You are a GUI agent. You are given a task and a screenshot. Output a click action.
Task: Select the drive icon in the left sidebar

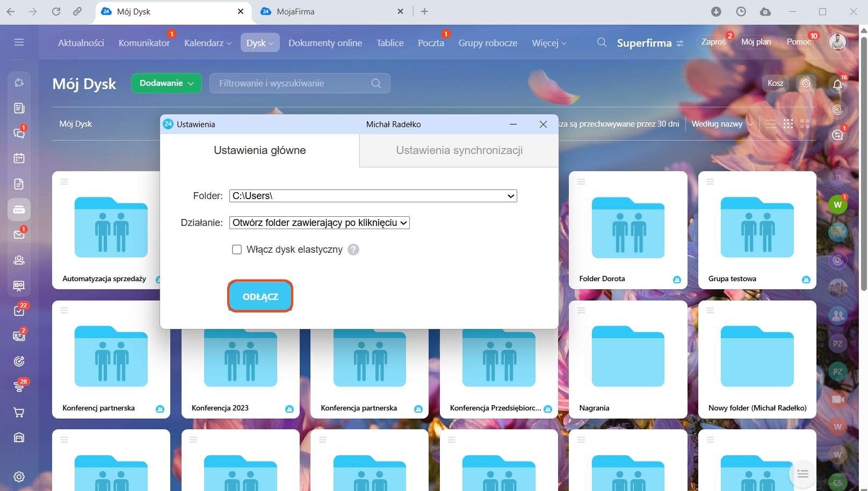tap(19, 210)
